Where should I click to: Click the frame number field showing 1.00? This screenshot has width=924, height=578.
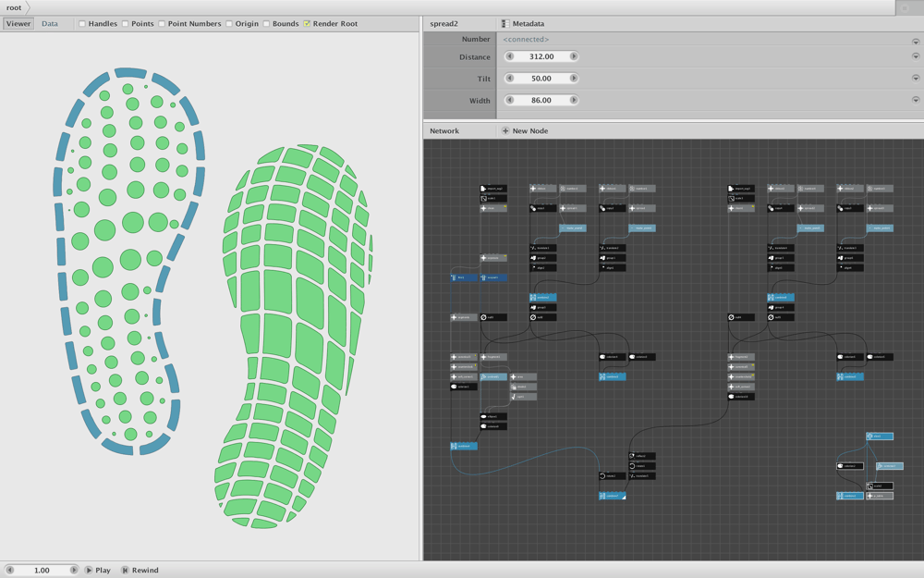tap(42, 570)
